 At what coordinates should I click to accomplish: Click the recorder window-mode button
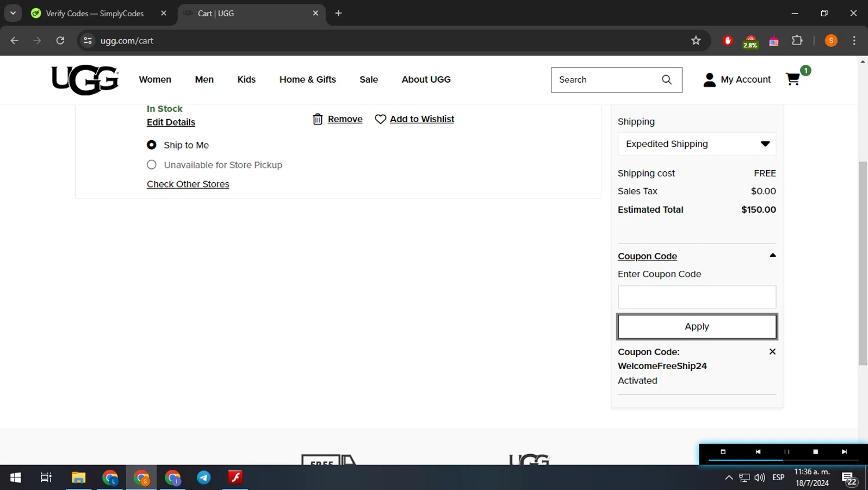point(723,452)
